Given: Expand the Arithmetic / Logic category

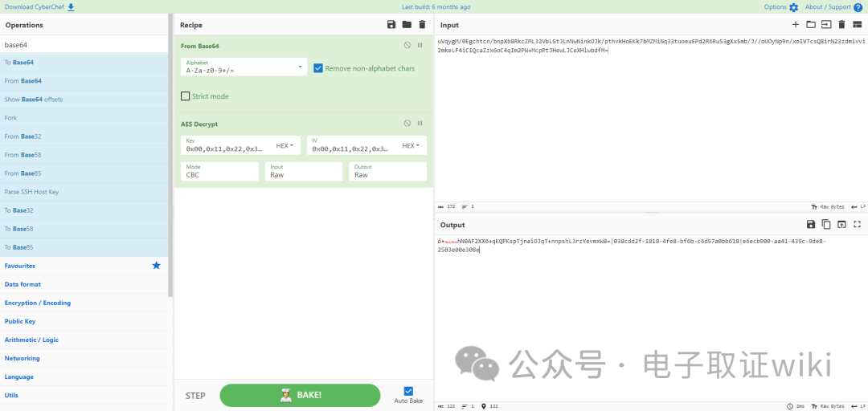Looking at the screenshot, I should (x=84, y=340).
